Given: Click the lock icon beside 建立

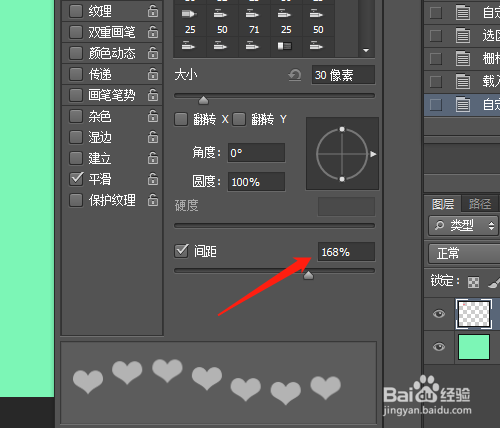Looking at the screenshot, I should pos(153,158).
